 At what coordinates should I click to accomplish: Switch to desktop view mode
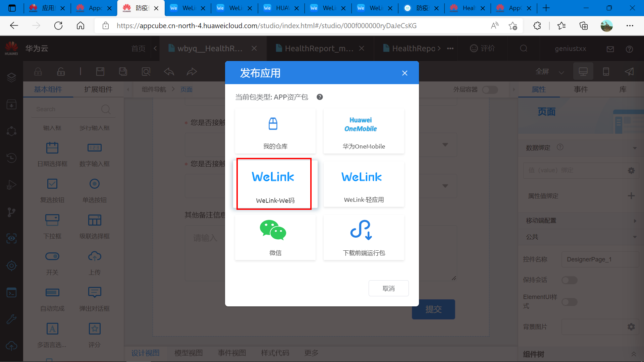click(x=583, y=71)
